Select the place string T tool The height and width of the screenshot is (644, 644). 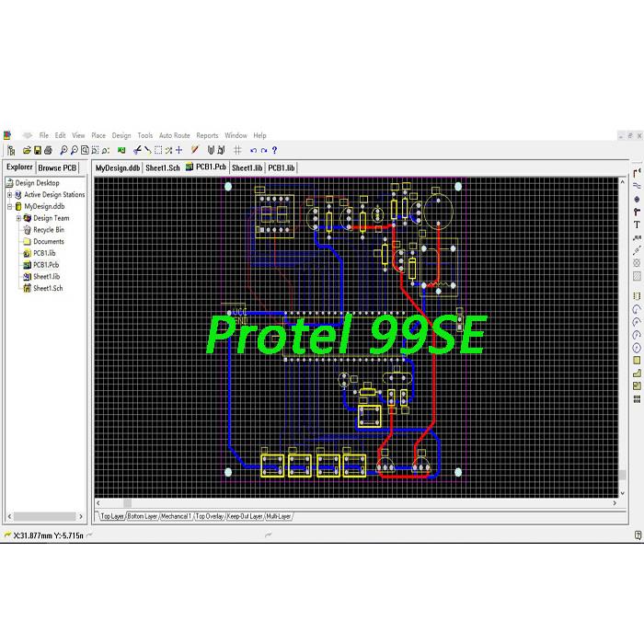(637, 224)
